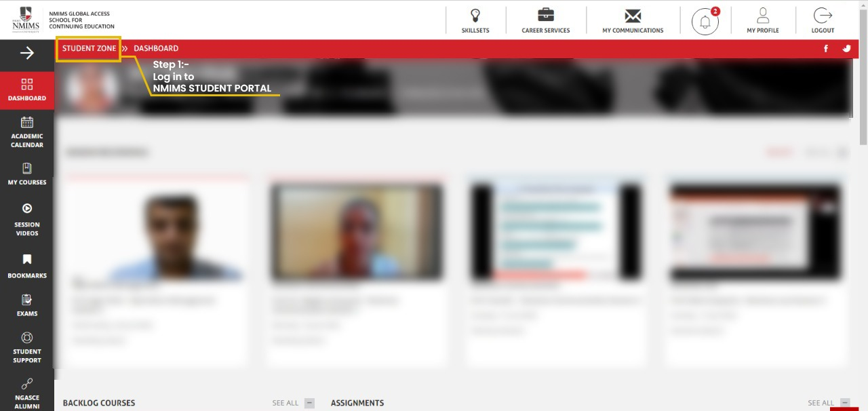
Task: Open My Profile person icon
Action: pyautogui.click(x=763, y=15)
